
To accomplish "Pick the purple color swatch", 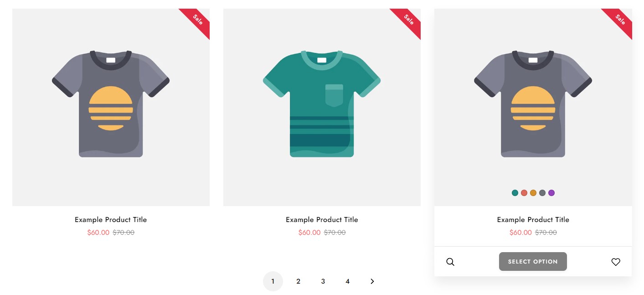I will 551,193.
